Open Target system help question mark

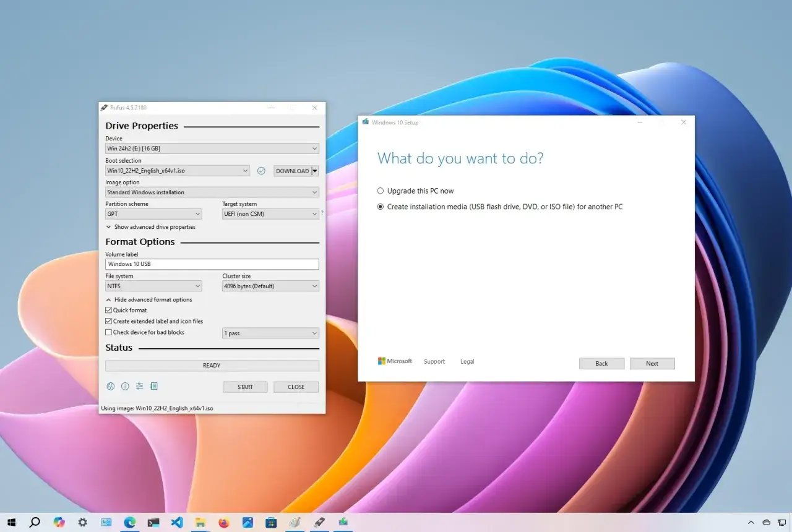(322, 213)
